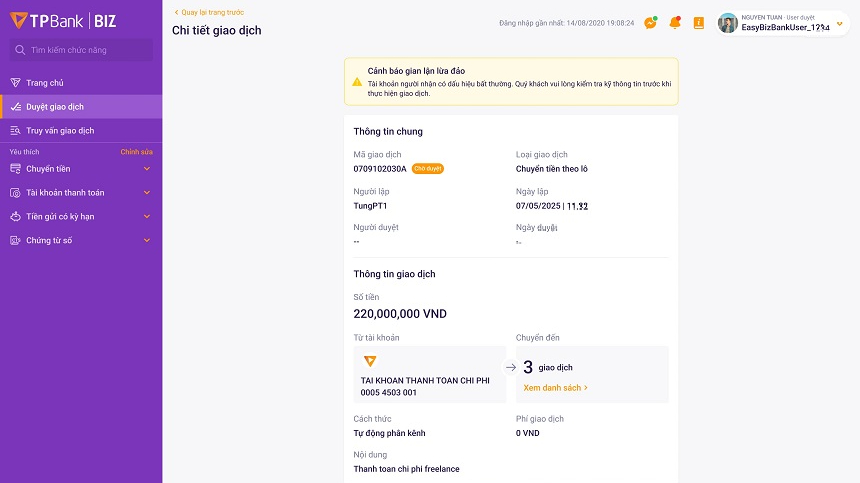Click the Quay lại trang trước link
The image size is (860, 483).
click(x=211, y=12)
